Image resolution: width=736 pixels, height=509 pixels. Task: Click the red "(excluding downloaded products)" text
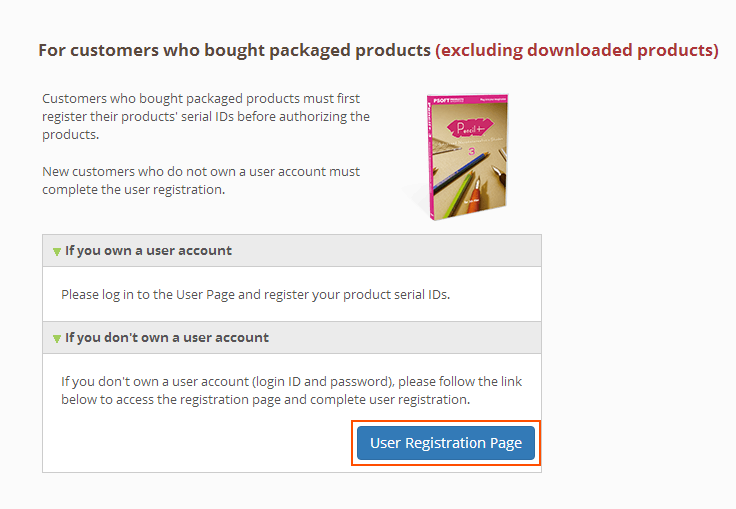tap(577, 50)
